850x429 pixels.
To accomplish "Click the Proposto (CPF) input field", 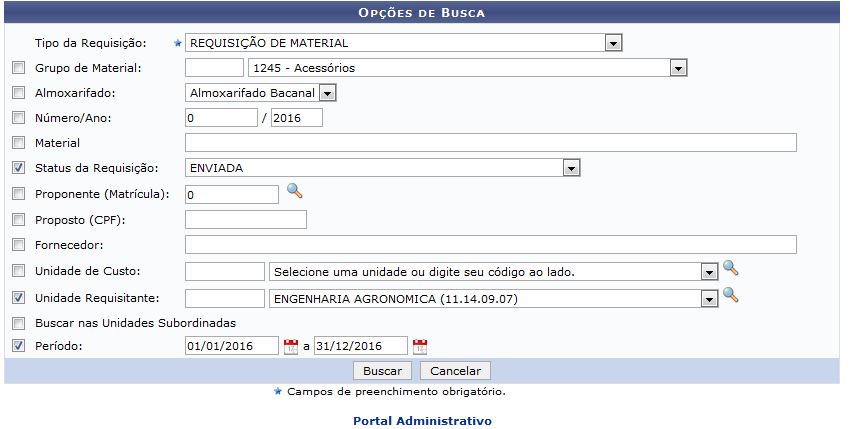I will click(x=246, y=220).
